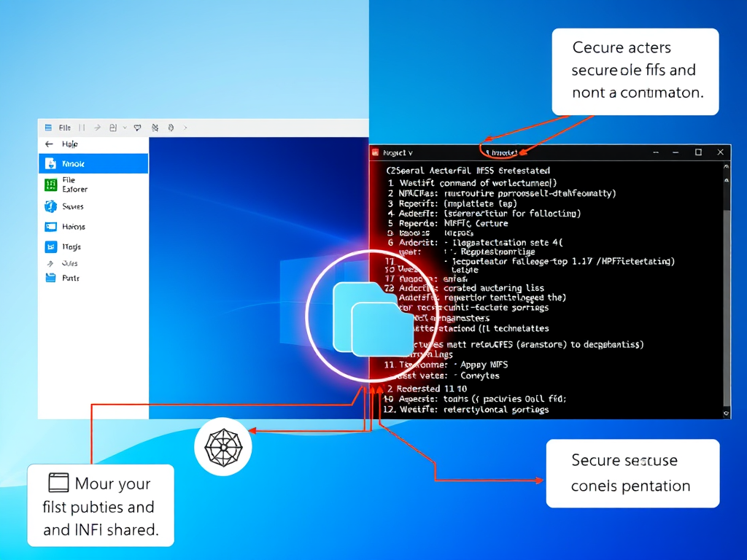Click the round blue icon in sidebar's third row
Image resolution: width=747 pixels, height=560 pixels.
(50, 206)
